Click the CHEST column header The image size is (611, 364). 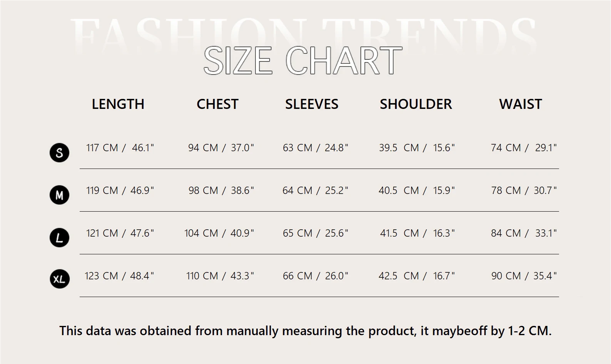(x=217, y=104)
